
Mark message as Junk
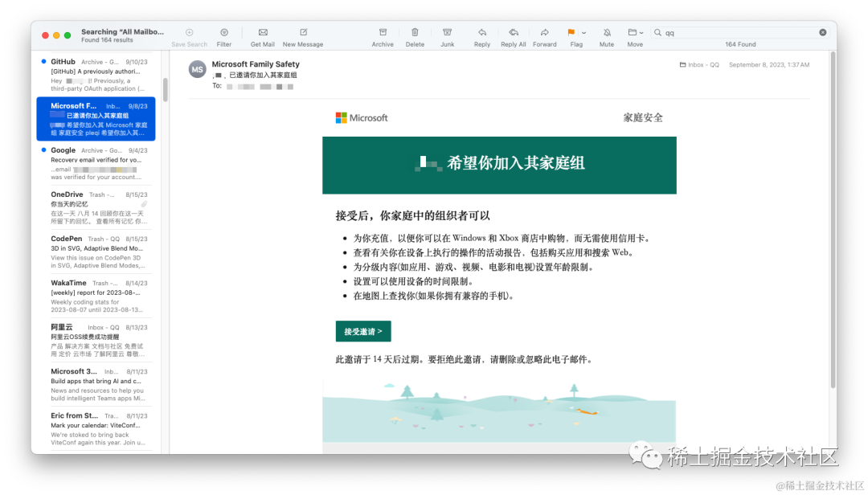coord(448,33)
